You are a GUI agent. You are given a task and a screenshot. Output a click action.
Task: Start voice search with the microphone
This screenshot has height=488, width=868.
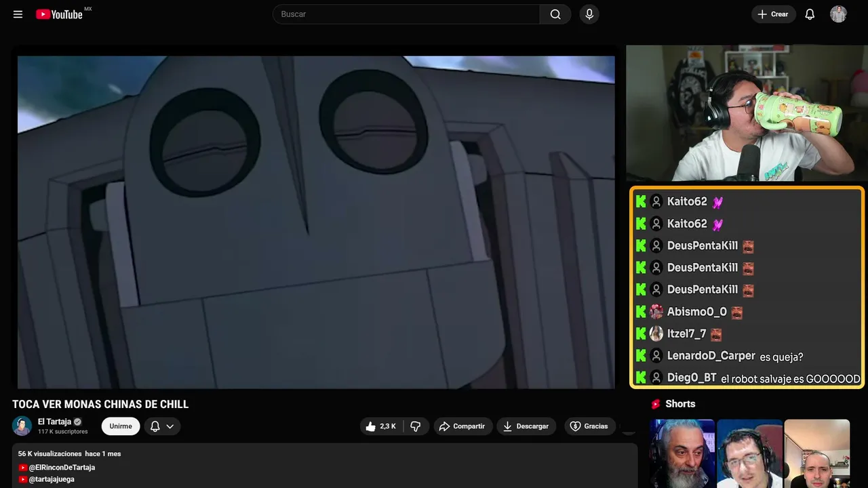589,14
